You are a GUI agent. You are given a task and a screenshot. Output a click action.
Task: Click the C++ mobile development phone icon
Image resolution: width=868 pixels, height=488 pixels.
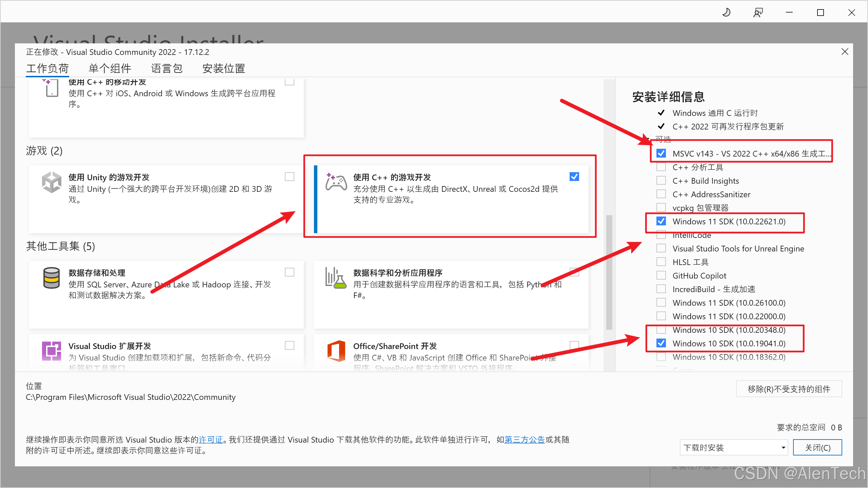pyautogui.click(x=52, y=88)
